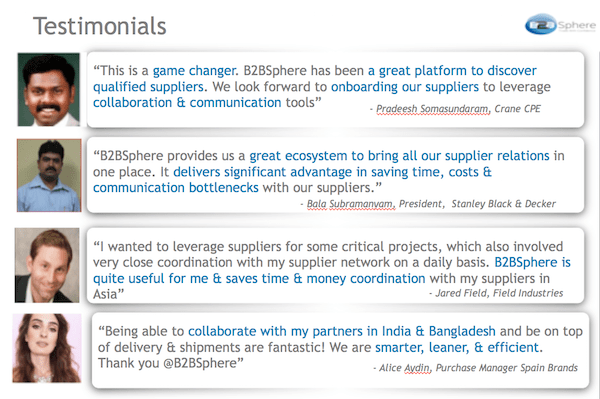Click "smarter, leaner, & efficient" highlighted text

click(x=457, y=347)
